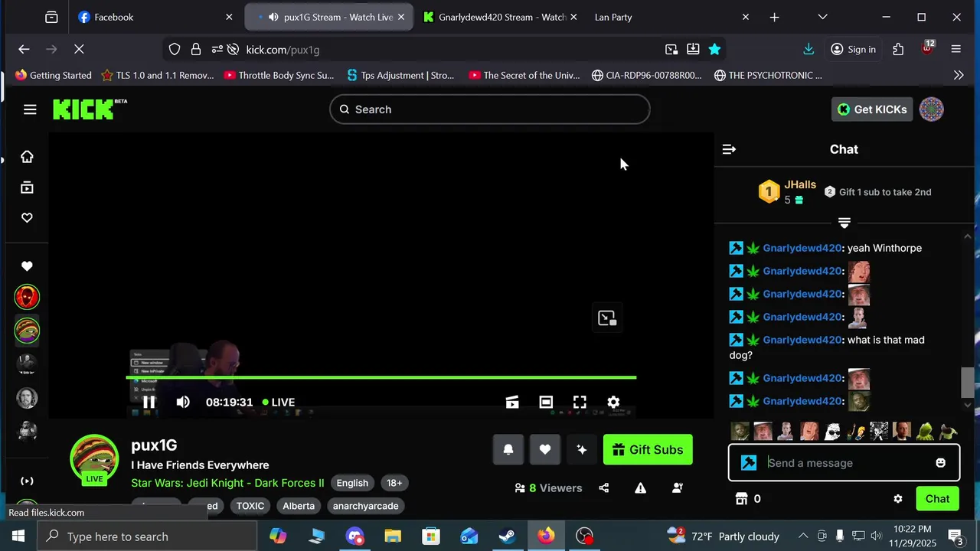Open chat settings gear
Screen dimensions: 980x551
898,499
